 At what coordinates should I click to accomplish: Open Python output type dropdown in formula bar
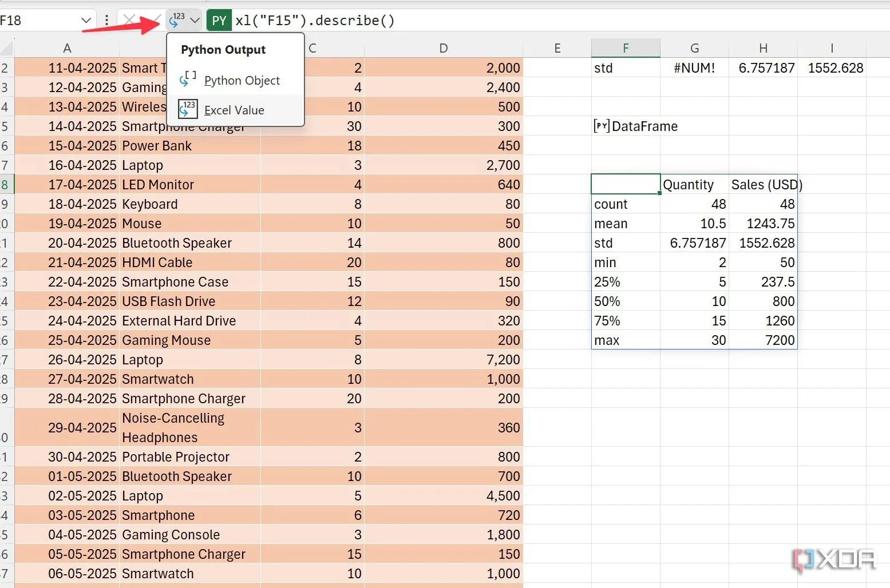point(184,21)
